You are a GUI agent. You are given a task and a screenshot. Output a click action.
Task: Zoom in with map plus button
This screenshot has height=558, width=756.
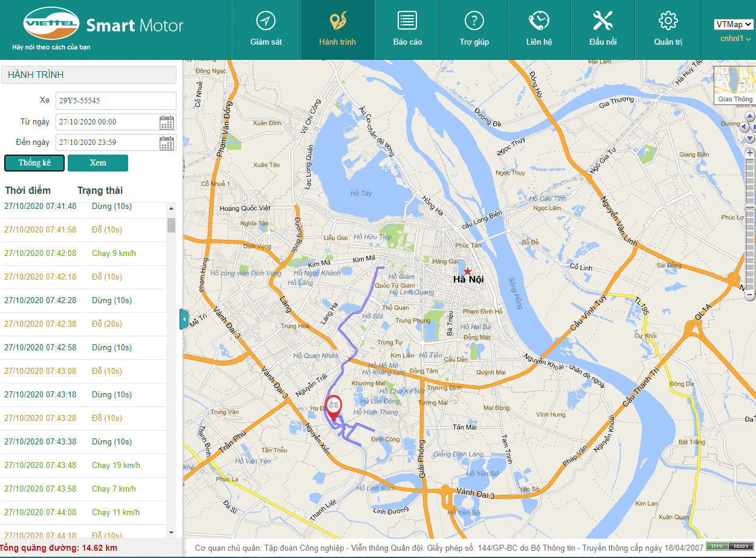[750, 153]
